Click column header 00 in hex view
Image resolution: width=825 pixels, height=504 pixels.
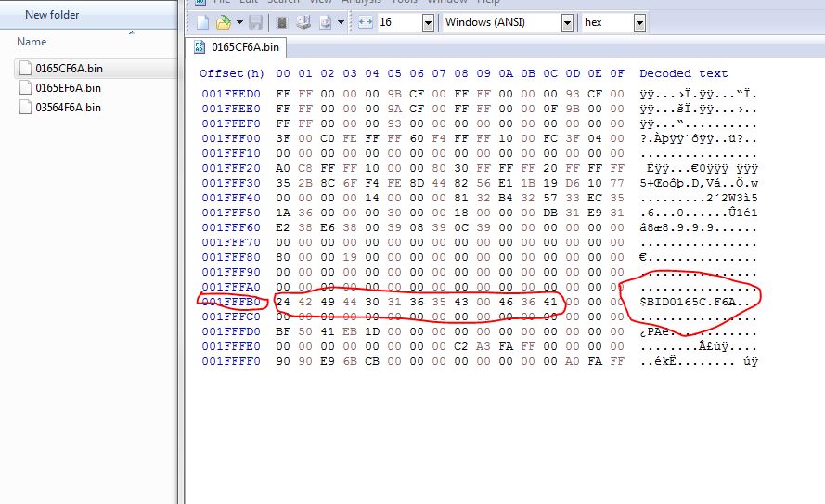click(x=283, y=73)
